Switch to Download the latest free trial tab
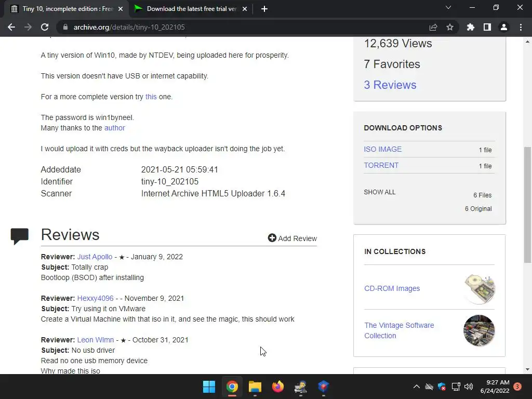The height and width of the screenshot is (399, 532). (190, 9)
